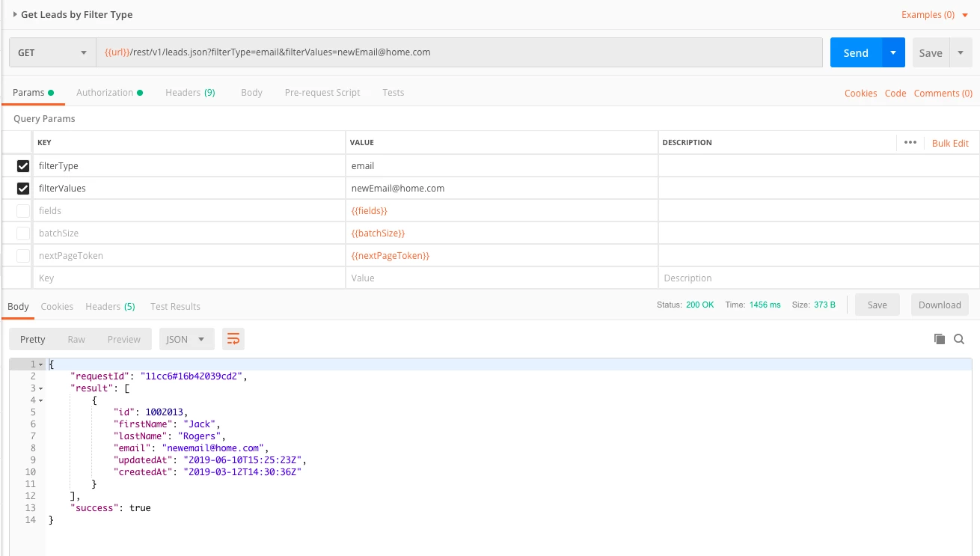Open the request Body tab

251,93
